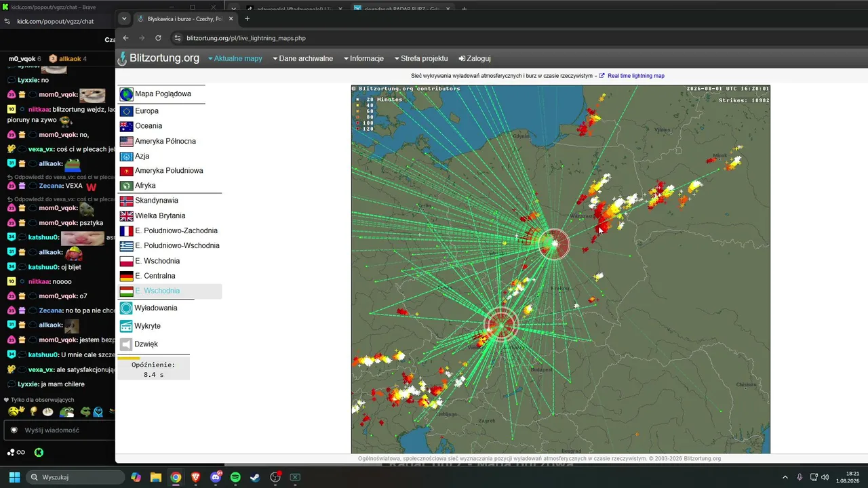The width and height of the screenshot is (868, 488).
Task: Open the Kick emote picker green K icon
Action: click(x=39, y=452)
